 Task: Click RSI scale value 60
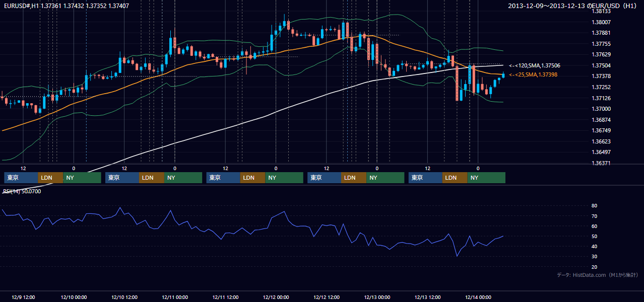coord(595,226)
